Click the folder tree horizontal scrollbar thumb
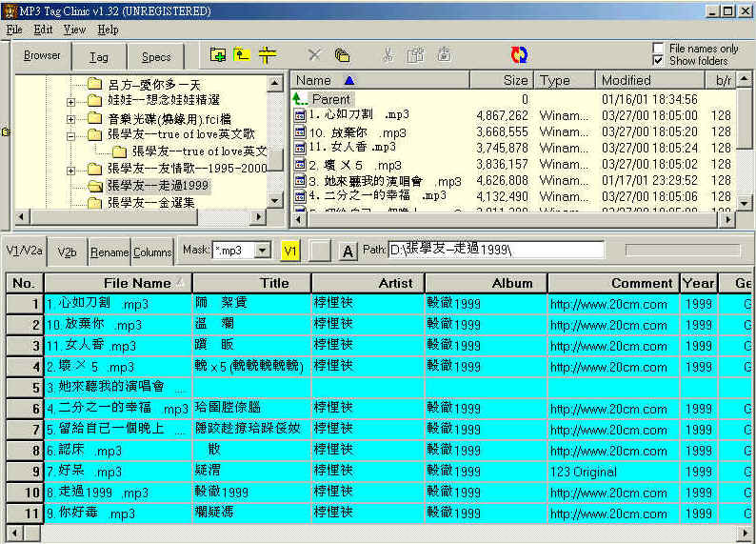The height and width of the screenshot is (544, 756). coord(113,217)
